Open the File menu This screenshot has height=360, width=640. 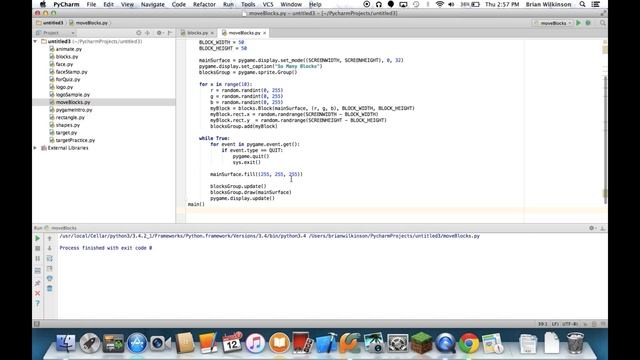91,4
